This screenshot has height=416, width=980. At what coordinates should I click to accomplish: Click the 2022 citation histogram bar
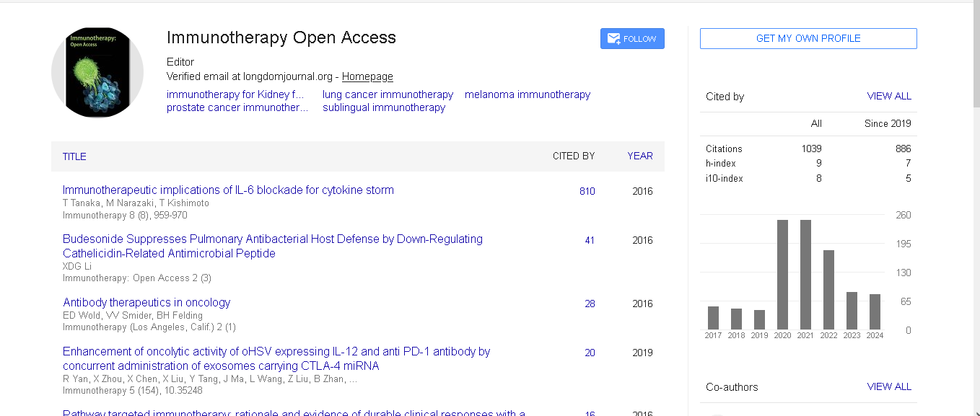click(x=828, y=289)
